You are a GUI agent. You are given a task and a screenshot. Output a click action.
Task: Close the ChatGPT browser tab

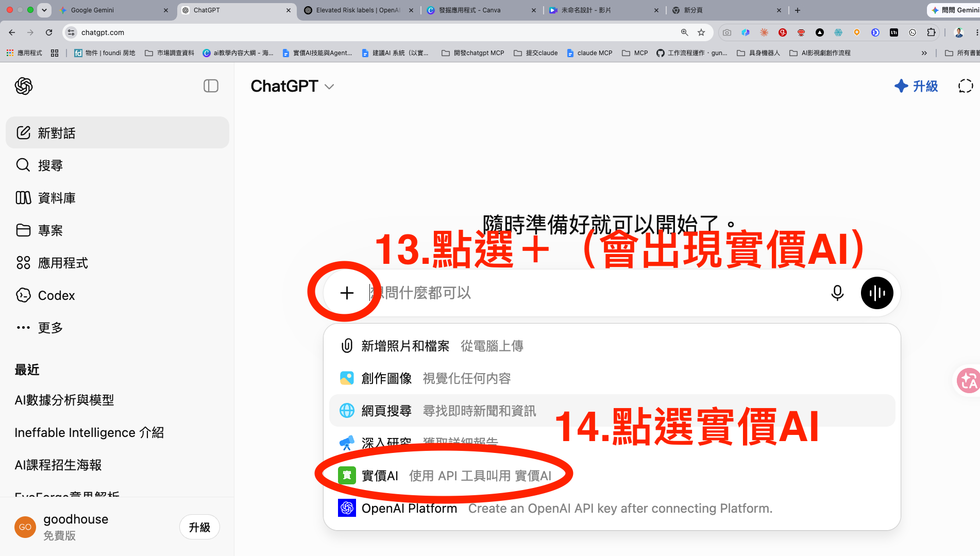pos(288,10)
